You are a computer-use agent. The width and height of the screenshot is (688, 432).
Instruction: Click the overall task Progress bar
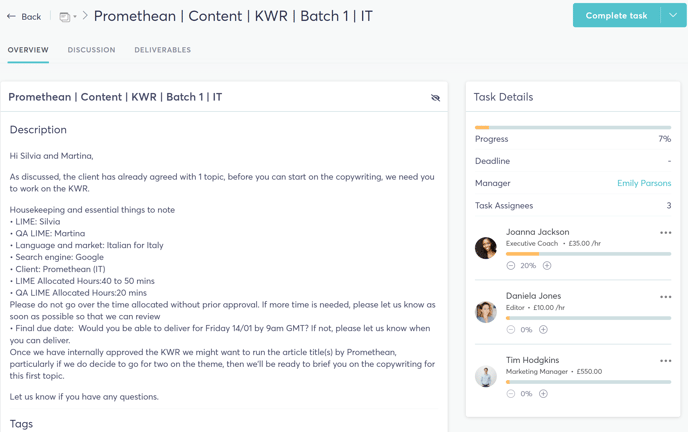click(x=573, y=128)
